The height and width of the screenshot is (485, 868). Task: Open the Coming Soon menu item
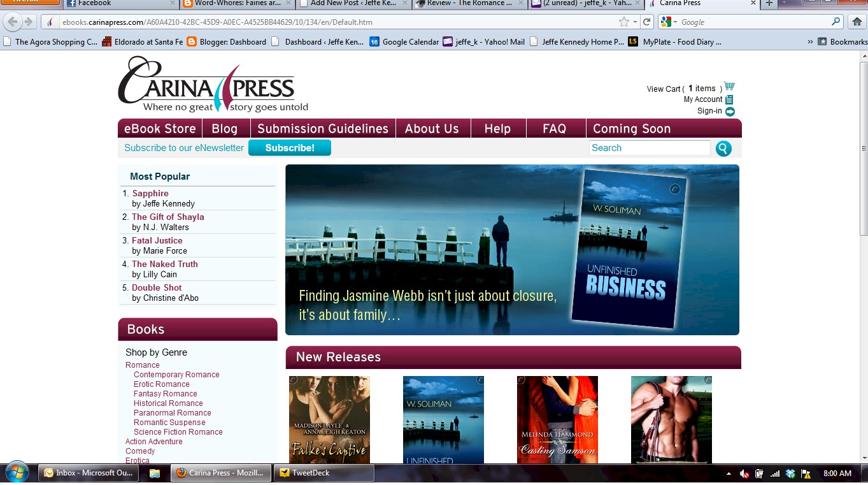(x=631, y=129)
